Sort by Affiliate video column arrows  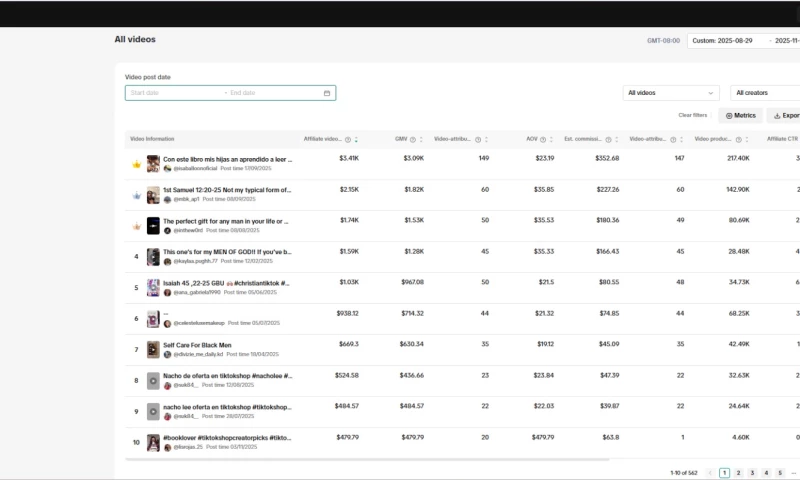(356, 140)
